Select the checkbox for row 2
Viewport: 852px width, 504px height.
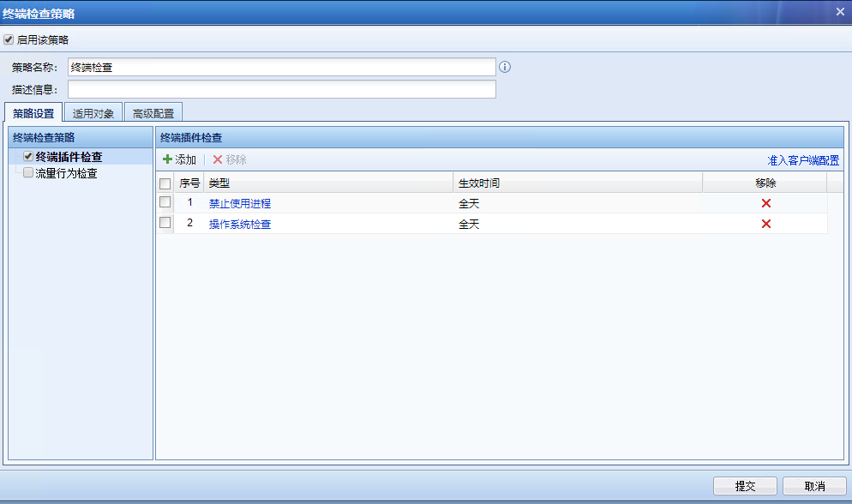click(165, 223)
